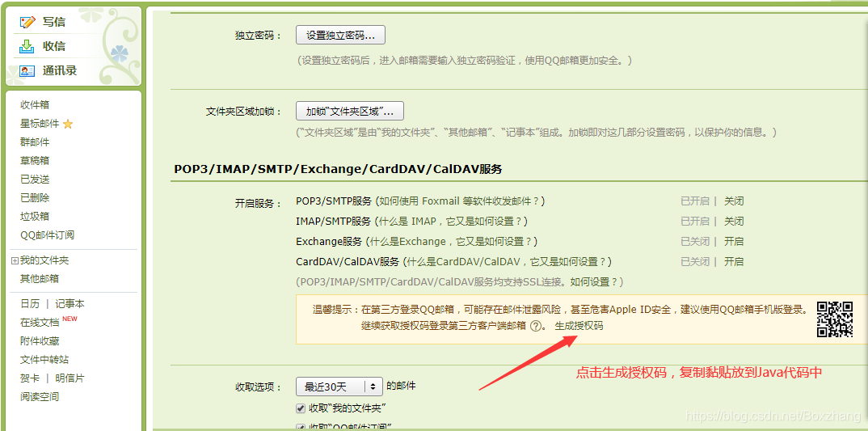Open 明信片 link in sidebar
Viewport: 868px width, 431px height.
(x=70, y=378)
